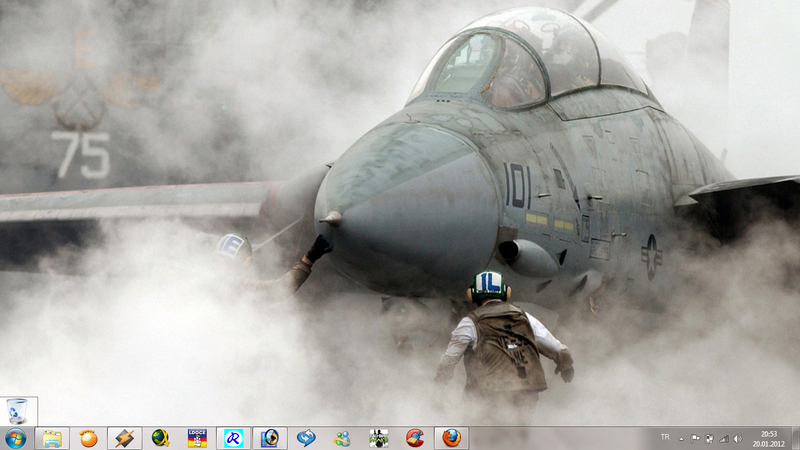This screenshot has width=800, height=450.
Task: Launch the orange GOM Player icon
Action: (89, 438)
